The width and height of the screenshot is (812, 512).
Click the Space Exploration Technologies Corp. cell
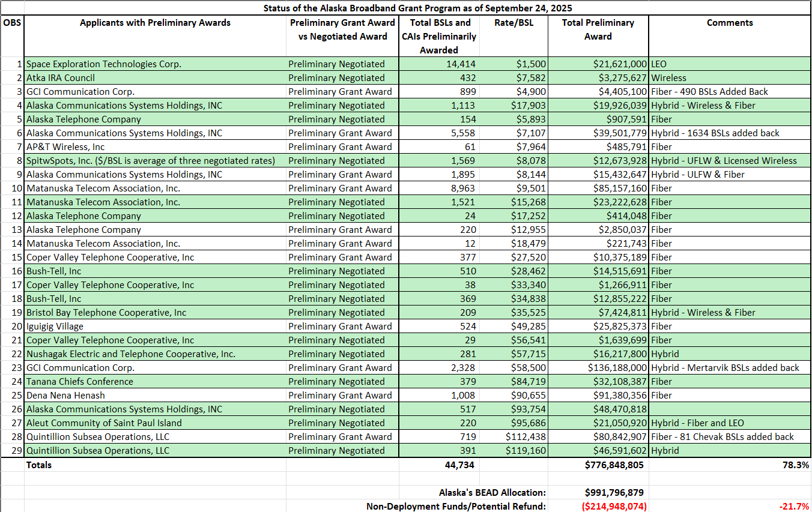pyautogui.click(x=104, y=64)
